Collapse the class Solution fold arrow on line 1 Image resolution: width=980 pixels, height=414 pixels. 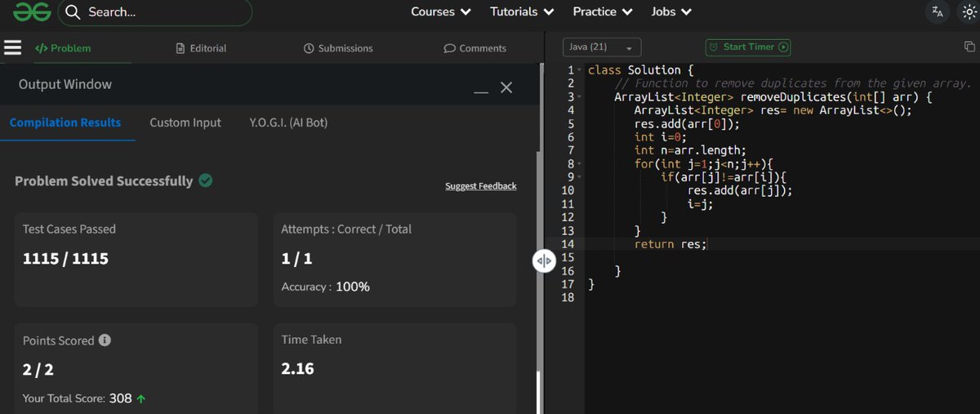coord(579,71)
